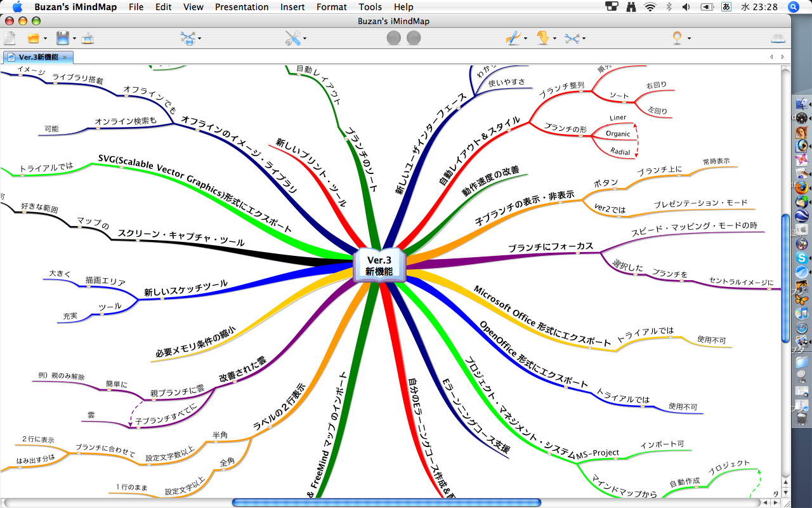The height and width of the screenshot is (508, 812).
Task: Open the Edit menu
Action: pyautogui.click(x=164, y=7)
